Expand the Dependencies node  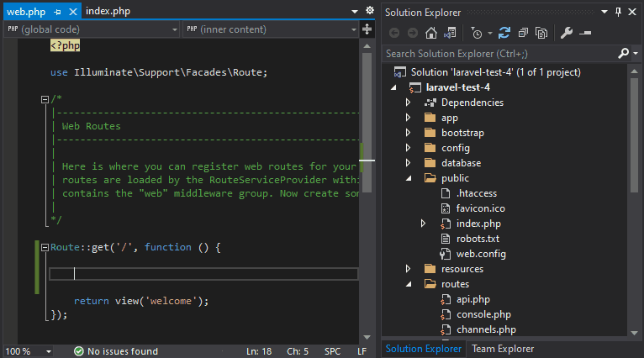click(408, 103)
